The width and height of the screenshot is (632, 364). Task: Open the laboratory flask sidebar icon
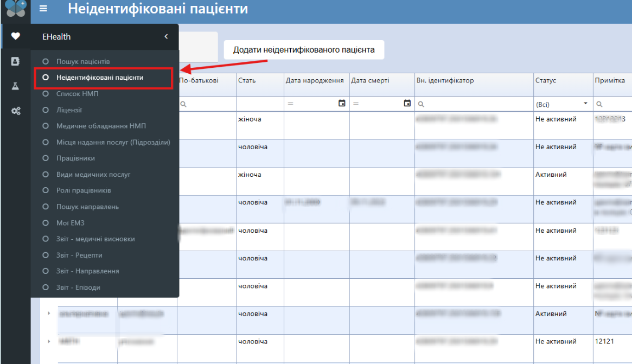(x=15, y=86)
